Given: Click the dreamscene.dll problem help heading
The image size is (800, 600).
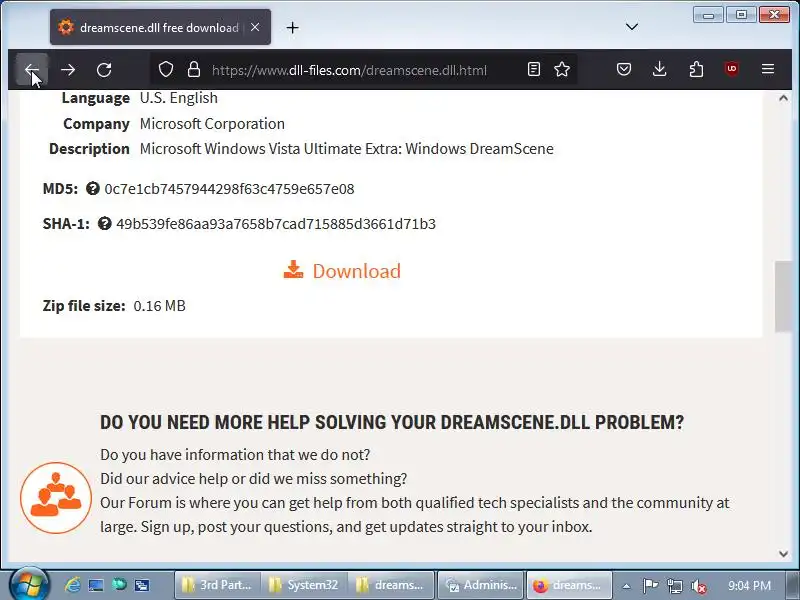Looking at the screenshot, I should click(392, 422).
